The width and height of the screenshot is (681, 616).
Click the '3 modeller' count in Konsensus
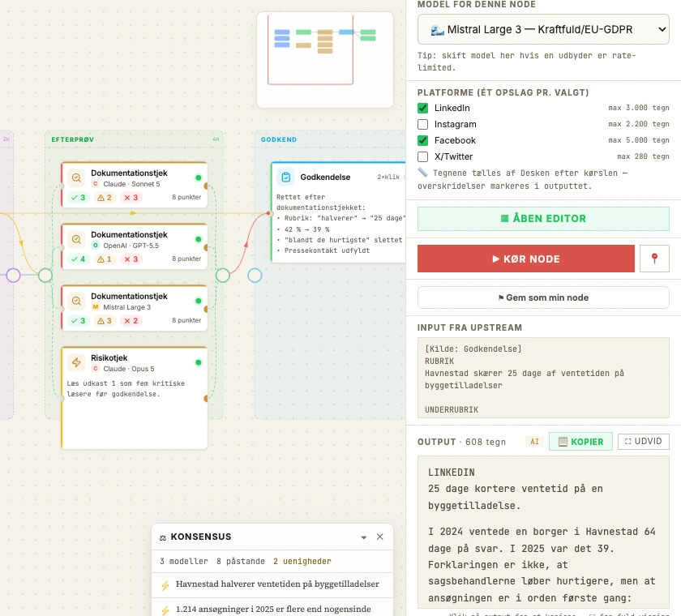184,562
